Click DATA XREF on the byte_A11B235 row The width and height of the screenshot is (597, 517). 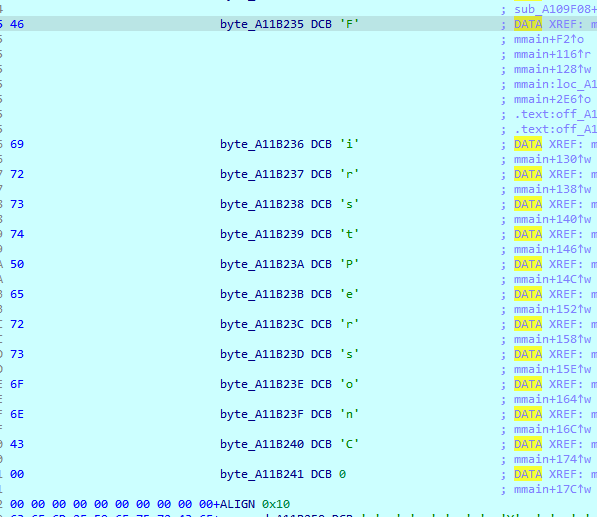coord(548,24)
